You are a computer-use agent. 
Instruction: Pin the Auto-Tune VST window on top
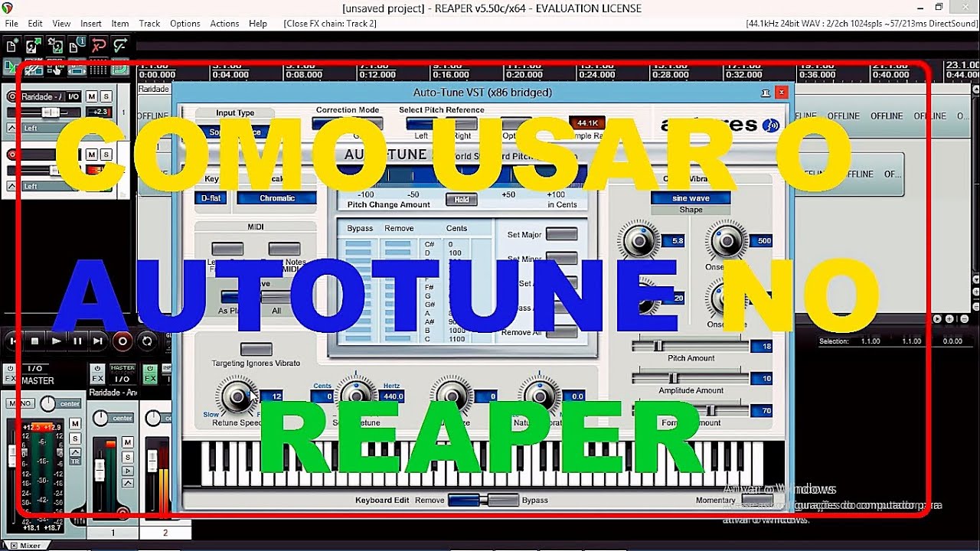point(766,93)
